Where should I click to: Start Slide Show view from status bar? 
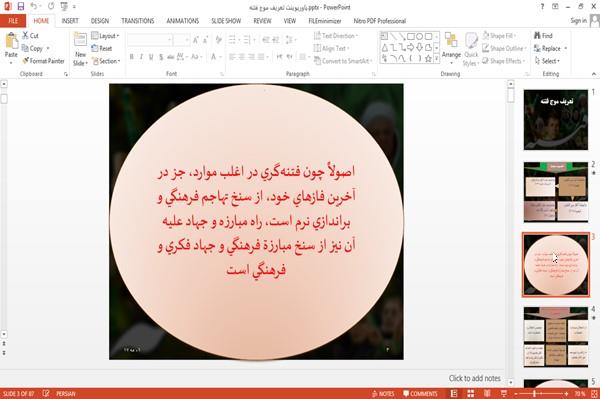click(504, 394)
